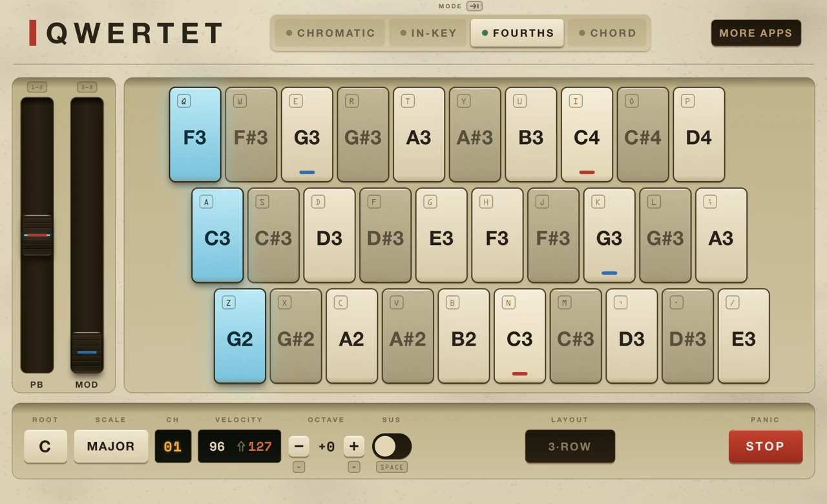Screen dimensions: 827x504
Task: Select the FOURTHS mode tab
Action: pyautogui.click(x=517, y=33)
